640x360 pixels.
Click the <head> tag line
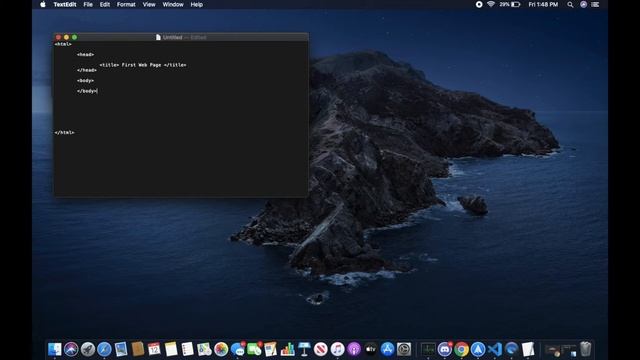pos(86,54)
